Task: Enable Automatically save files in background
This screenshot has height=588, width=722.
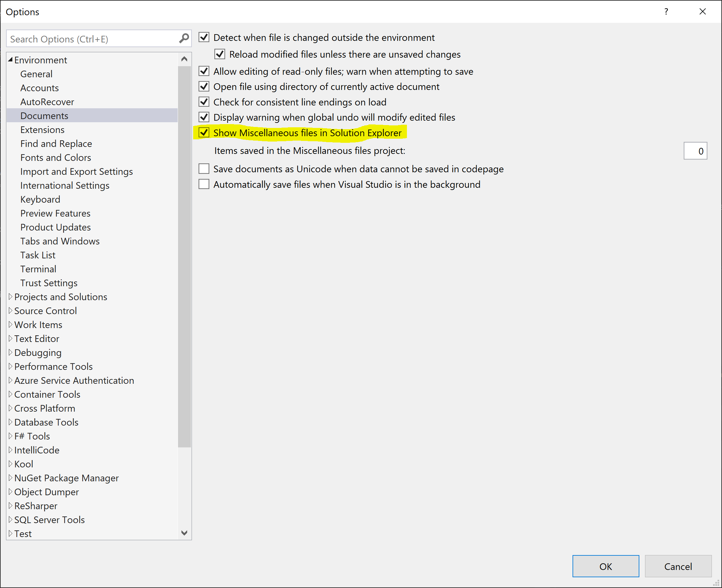Action: 204,184
